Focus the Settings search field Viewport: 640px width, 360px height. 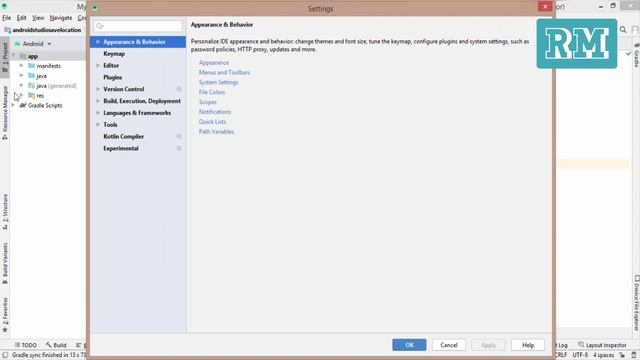pyautogui.click(x=138, y=26)
